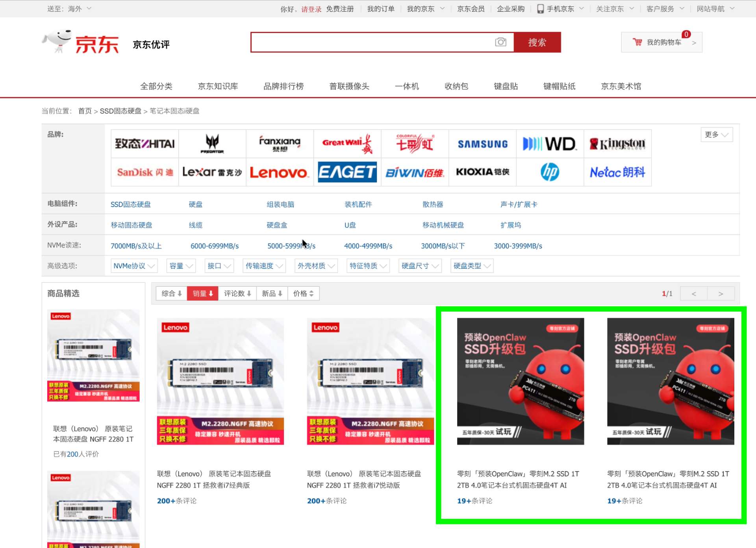
Task: Expand the 送至 海外 delivery location dropdown
Action: 69,9
